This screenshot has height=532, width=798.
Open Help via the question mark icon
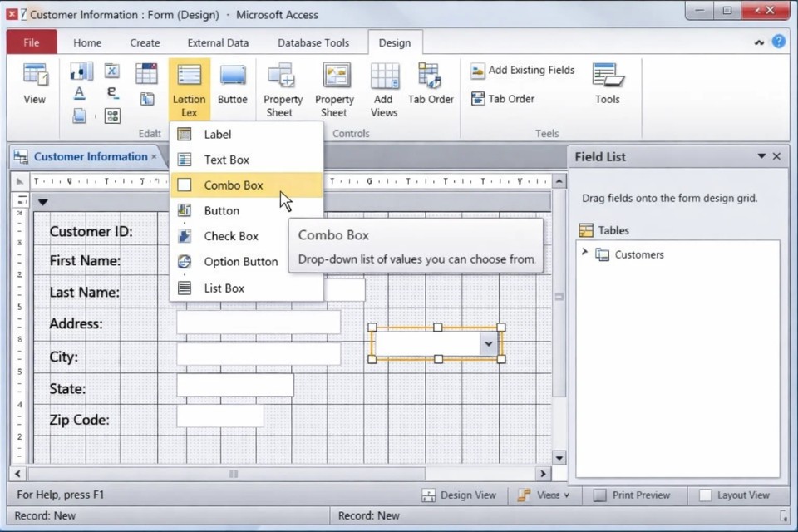point(779,42)
